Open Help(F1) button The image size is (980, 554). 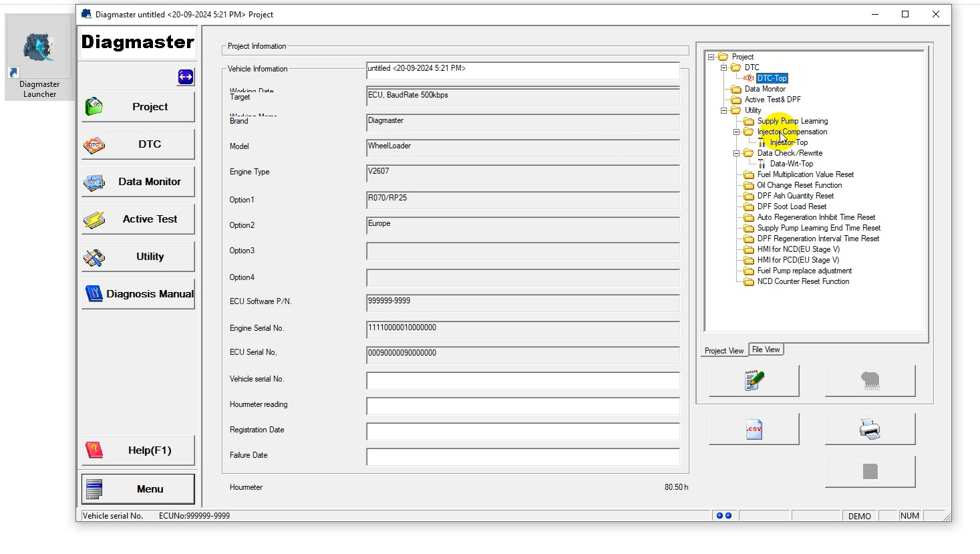coord(138,450)
